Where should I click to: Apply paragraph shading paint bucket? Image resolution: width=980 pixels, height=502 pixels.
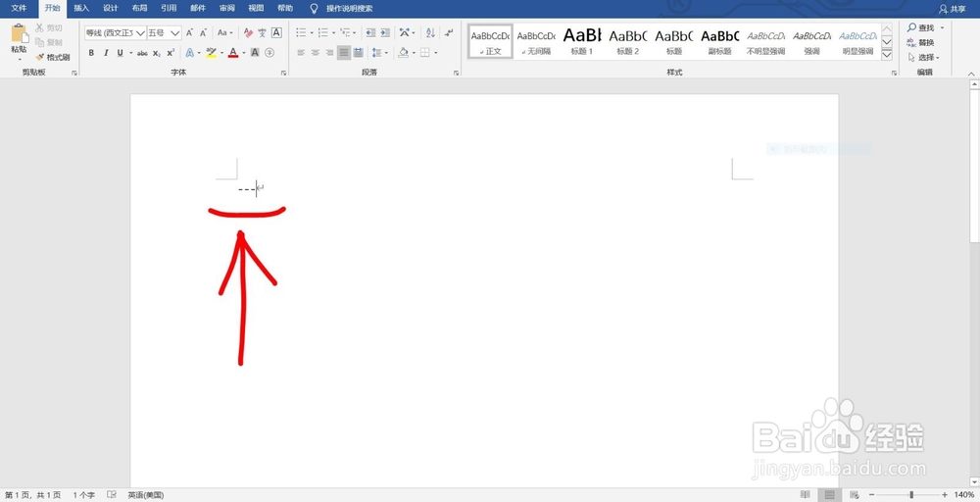tap(403, 53)
